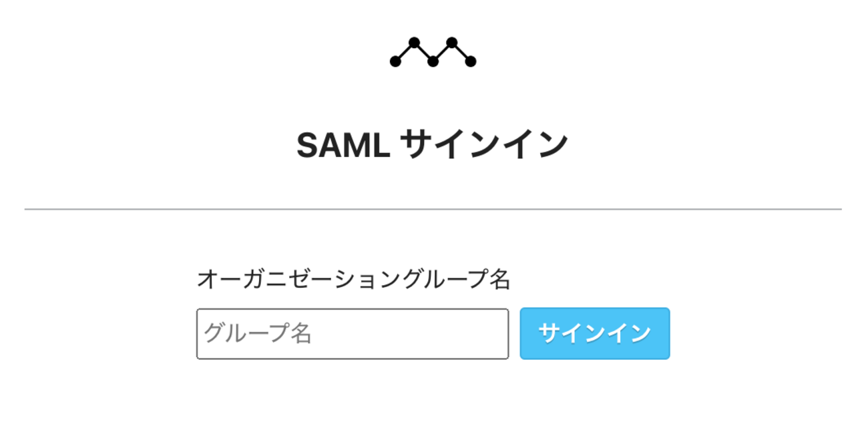This screenshot has width=868, height=430.
Task: Click the left peak dot of logo
Action: (414, 43)
